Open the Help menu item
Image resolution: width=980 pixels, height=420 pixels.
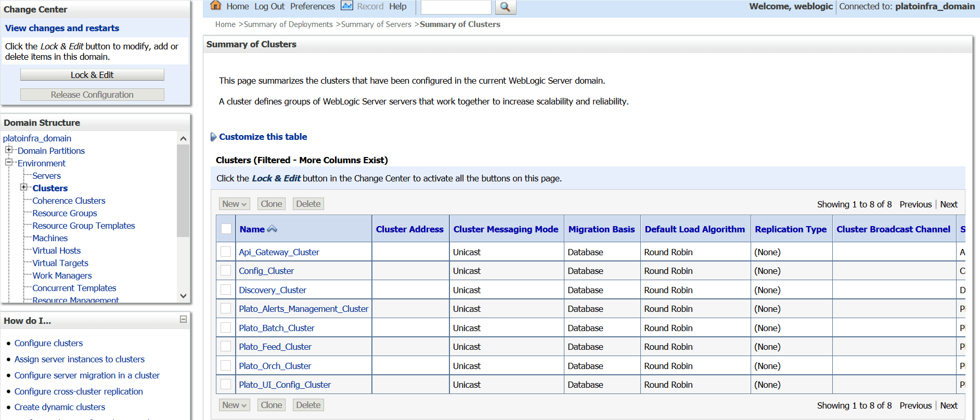point(397,6)
